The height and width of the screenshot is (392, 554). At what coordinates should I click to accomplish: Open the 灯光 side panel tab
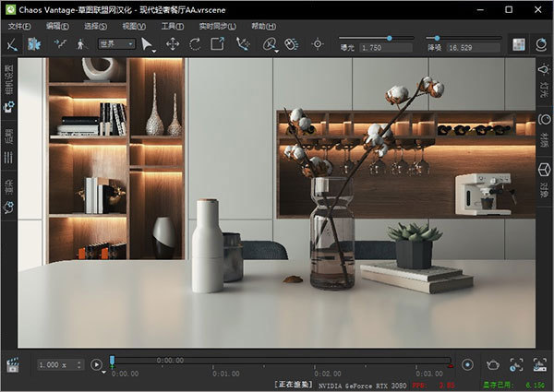[543, 85]
